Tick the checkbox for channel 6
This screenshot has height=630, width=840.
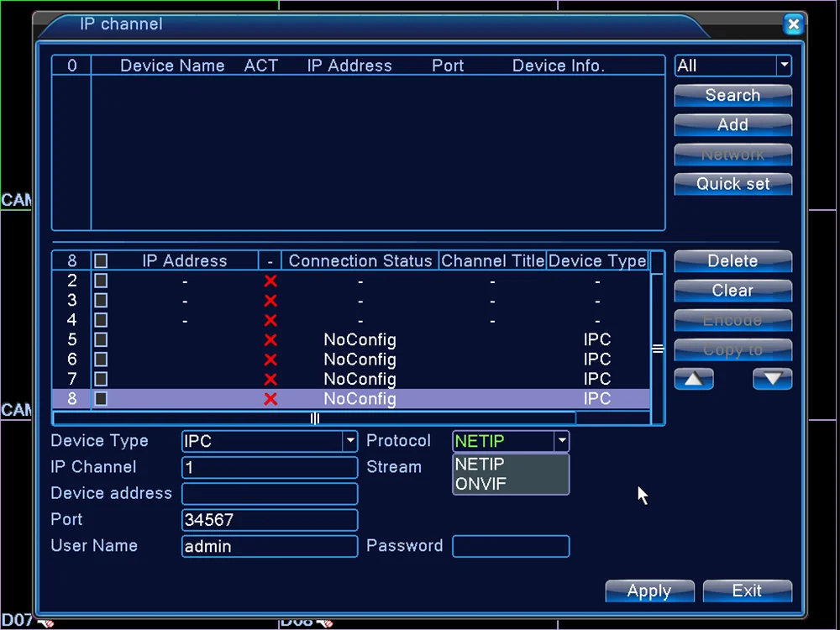tap(101, 360)
